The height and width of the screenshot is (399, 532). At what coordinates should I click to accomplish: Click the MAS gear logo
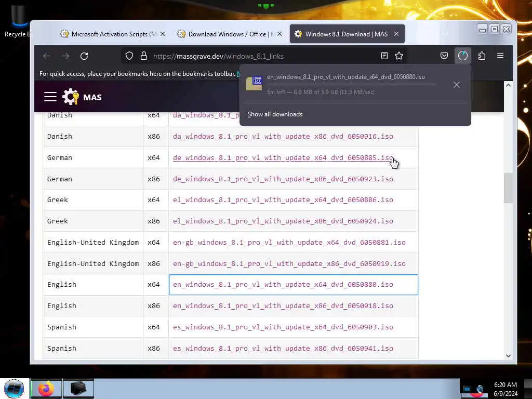[x=71, y=97]
